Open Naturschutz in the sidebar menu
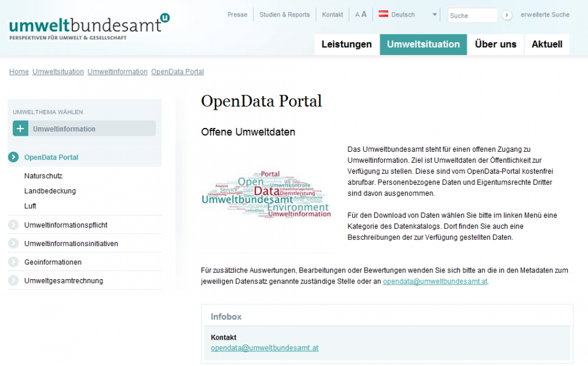The height and width of the screenshot is (366, 588). pos(43,176)
